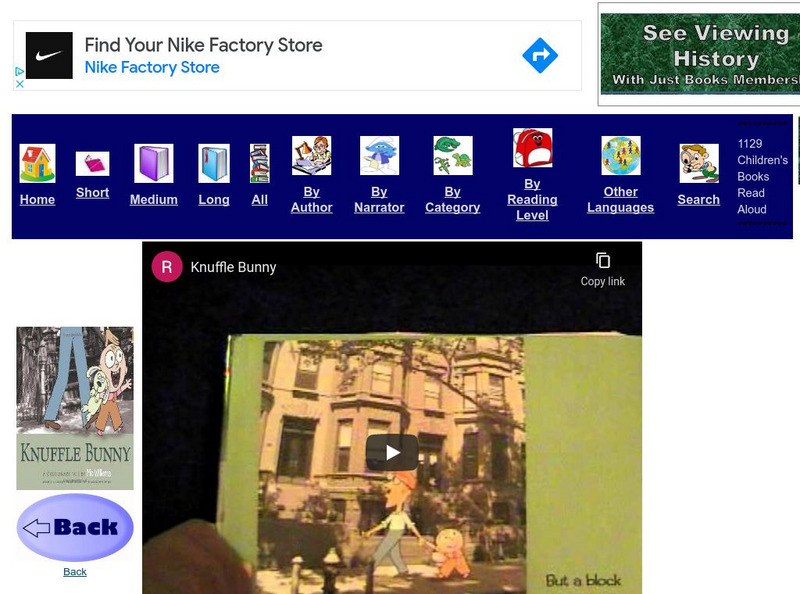The width and height of the screenshot is (800, 594).
Task: Click the Home house icon
Action: [37, 163]
